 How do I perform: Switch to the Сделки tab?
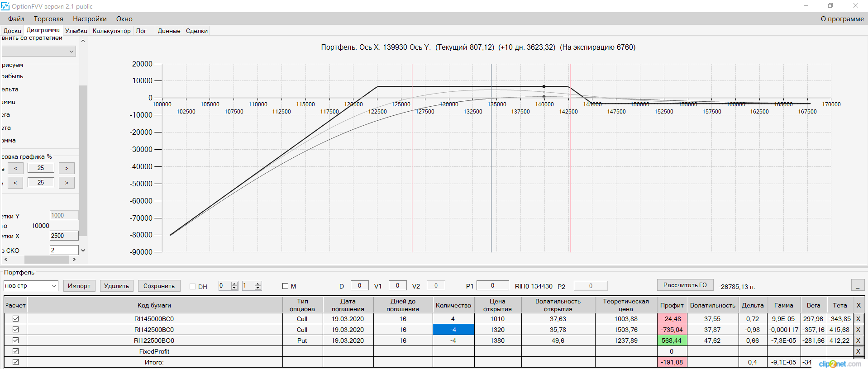[x=197, y=31]
